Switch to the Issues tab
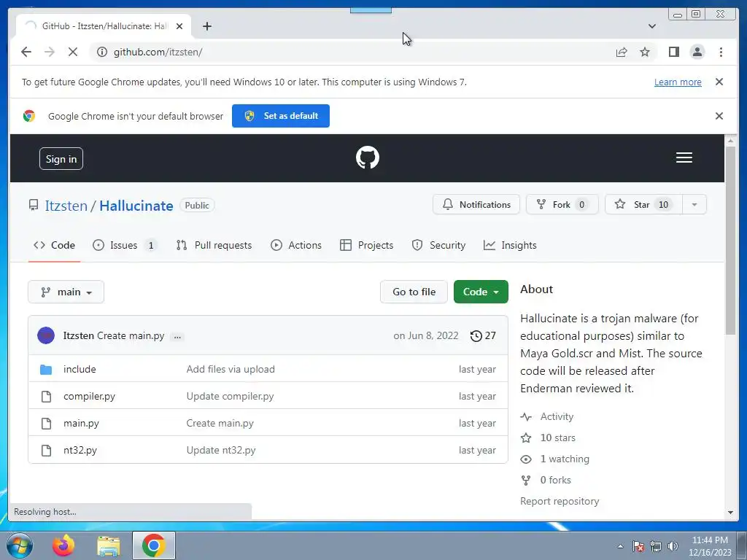 pos(124,245)
